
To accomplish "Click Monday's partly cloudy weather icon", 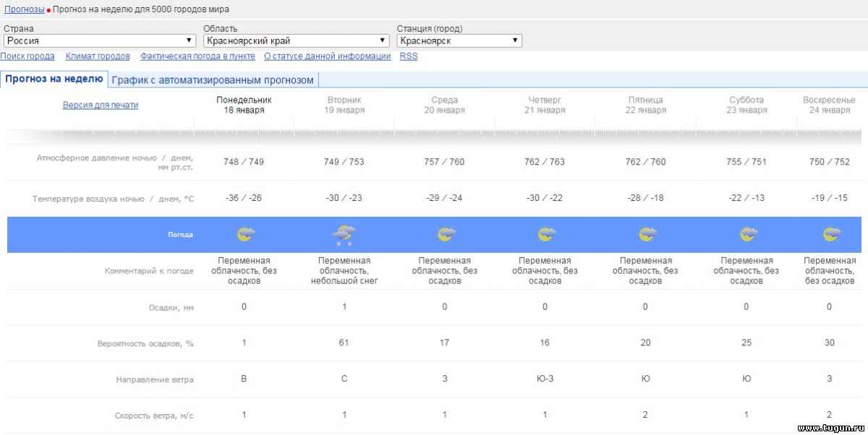I will pos(246,235).
